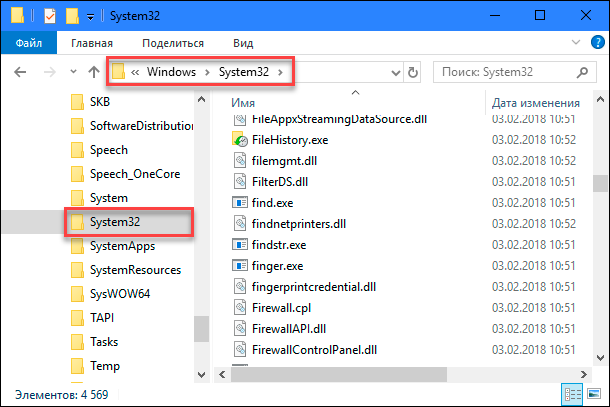Select the SysWOW64 folder in the tree
Viewport: 610px width, 407px height.
pos(110,294)
